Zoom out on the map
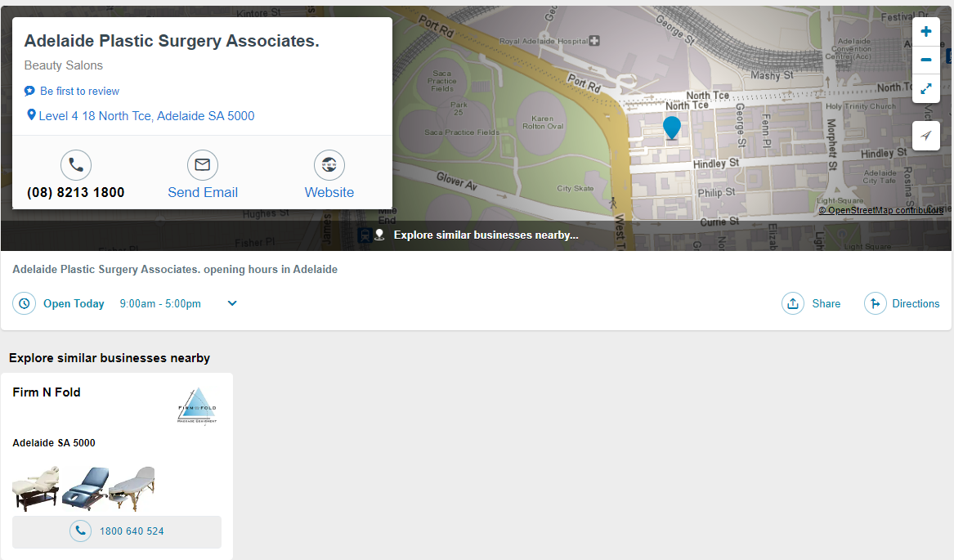The image size is (954, 560). pos(925,60)
